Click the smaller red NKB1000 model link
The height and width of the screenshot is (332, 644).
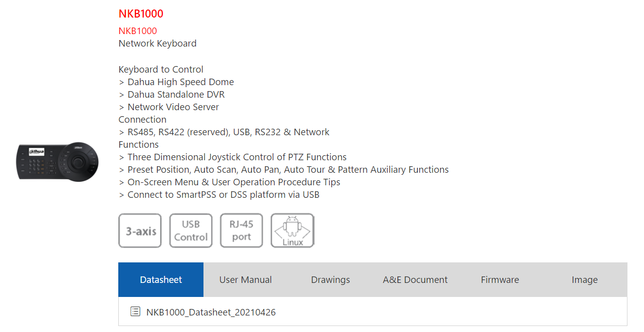click(x=138, y=31)
